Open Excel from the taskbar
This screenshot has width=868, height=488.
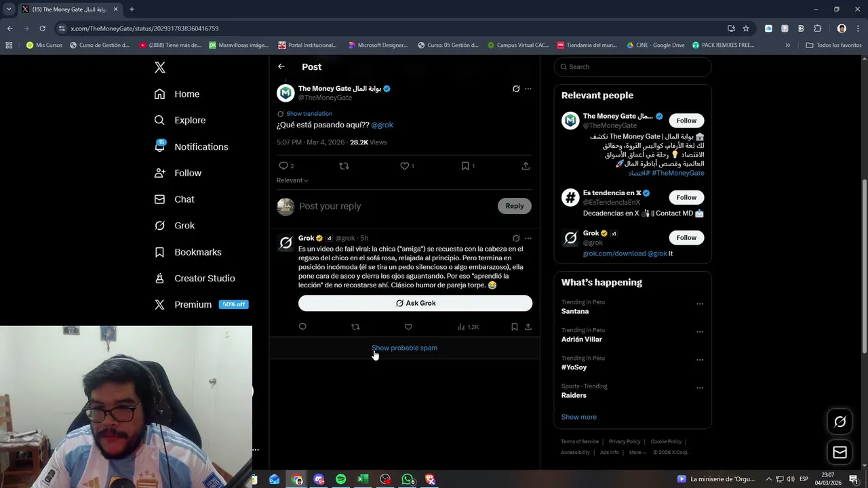363,479
